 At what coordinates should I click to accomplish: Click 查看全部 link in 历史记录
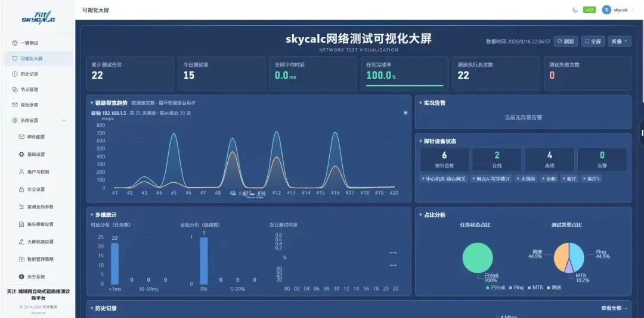(614, 308)
